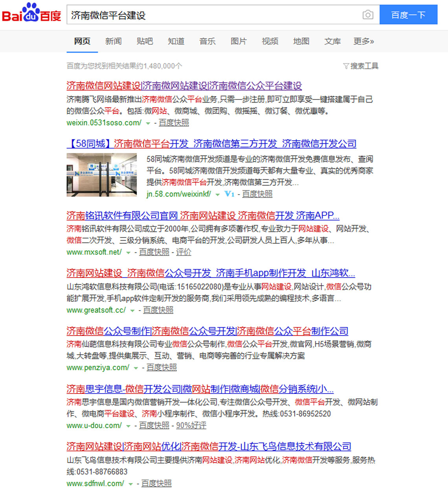448x493 pixels.
Task: Open 济南思宇信息-微信开发公司 result title
Action: [x=200, y=389]
